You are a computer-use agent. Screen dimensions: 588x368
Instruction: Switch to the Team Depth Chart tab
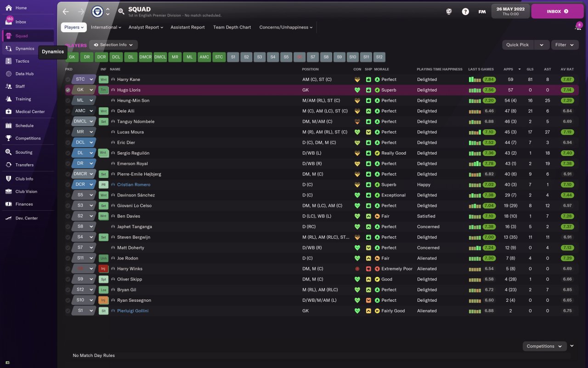(232, 27)
